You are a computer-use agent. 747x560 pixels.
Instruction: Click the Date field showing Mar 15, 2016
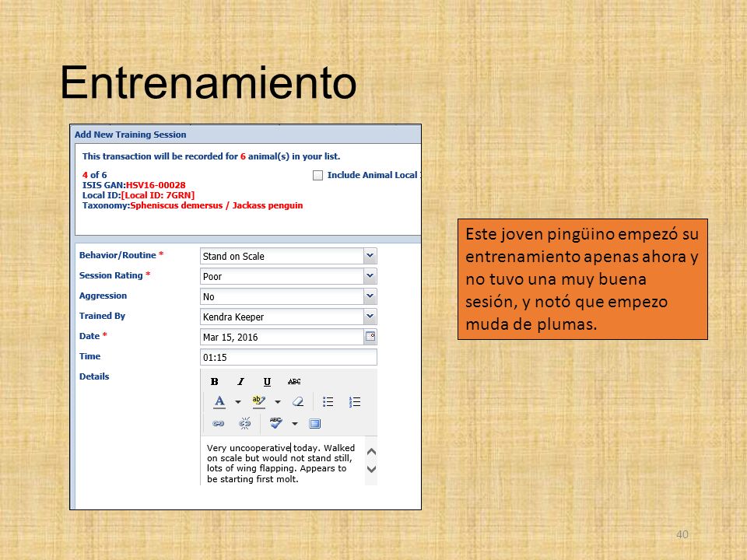[282, 337]
